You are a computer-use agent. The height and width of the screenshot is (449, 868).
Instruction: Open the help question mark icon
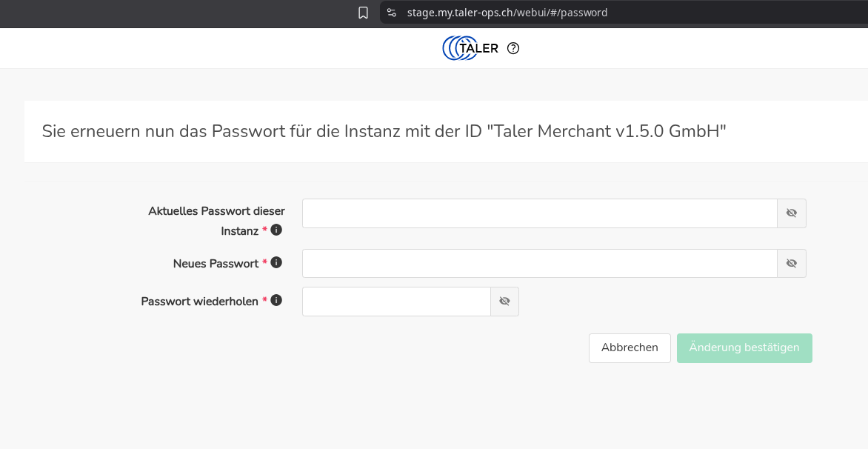pos(513,48)
